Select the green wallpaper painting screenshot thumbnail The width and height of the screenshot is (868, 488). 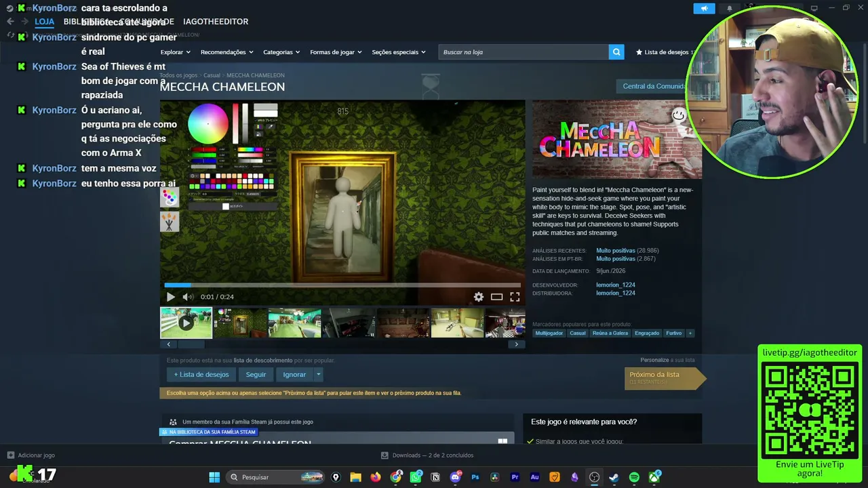click(240, 323)
